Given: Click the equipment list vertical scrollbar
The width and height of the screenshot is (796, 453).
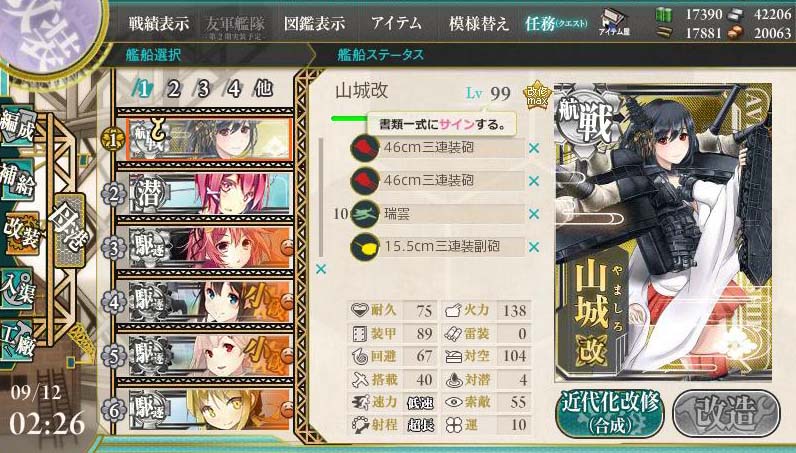Looking at the screenshot, I should 321,197.
